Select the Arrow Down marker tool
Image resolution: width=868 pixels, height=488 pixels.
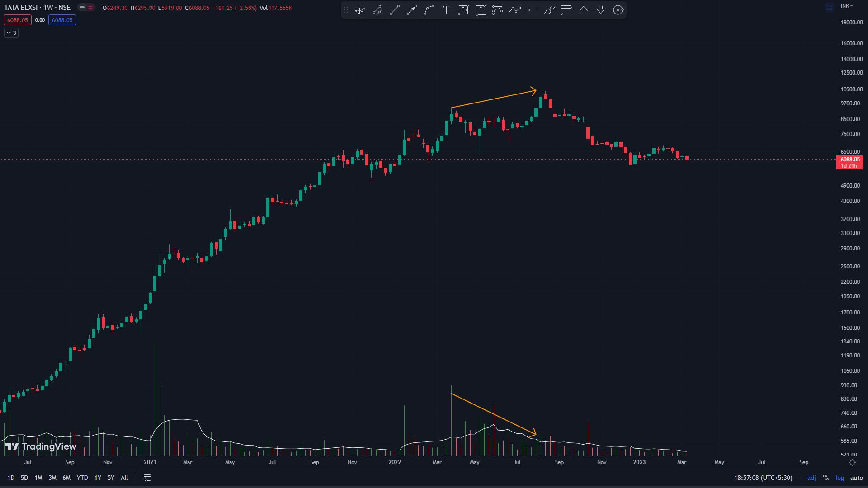point(601,10)
